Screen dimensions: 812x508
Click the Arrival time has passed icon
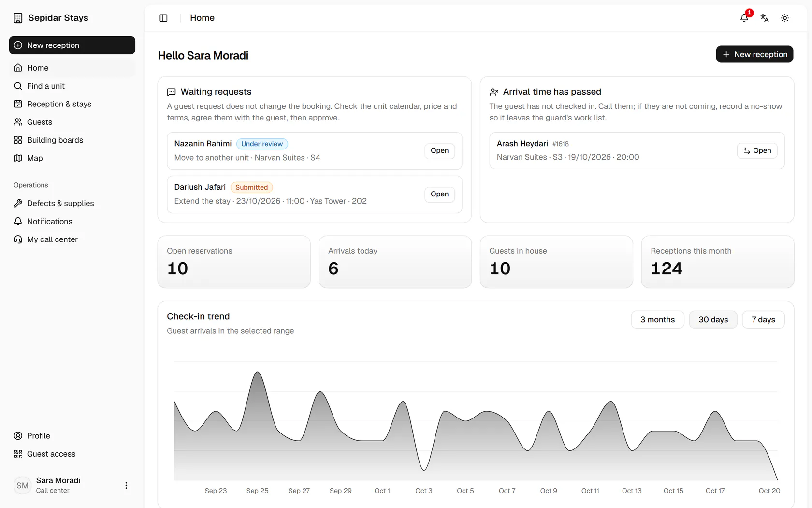[493, 92]
